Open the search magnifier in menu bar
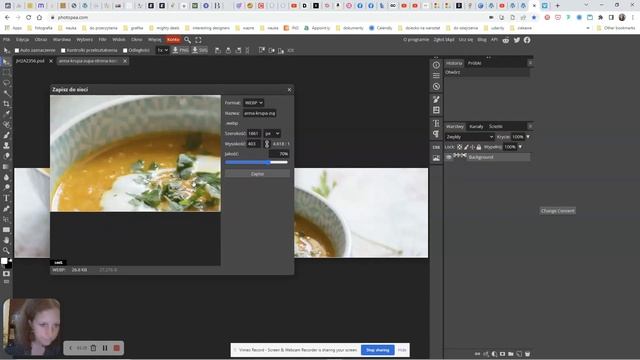 pyautogui.click(x=187, y=40)
